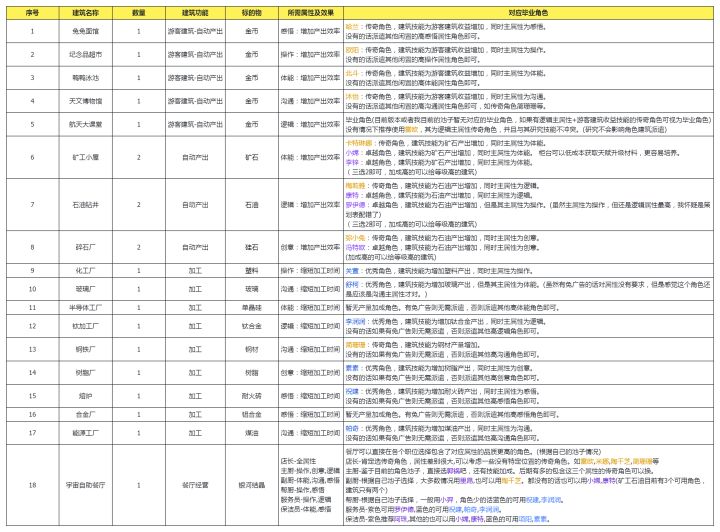Select 操作：缩短加工时间 in the 化工厂 row

click(311, 271)
